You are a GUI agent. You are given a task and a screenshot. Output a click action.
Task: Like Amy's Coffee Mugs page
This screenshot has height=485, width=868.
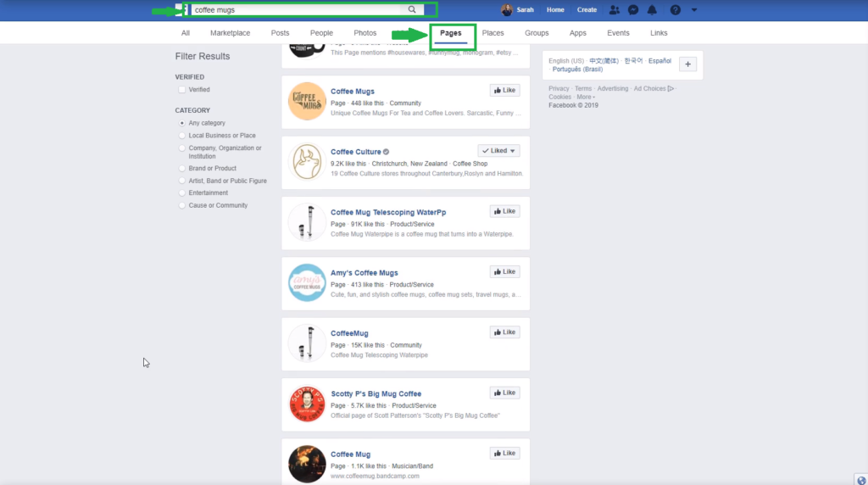tap(504, 272)
